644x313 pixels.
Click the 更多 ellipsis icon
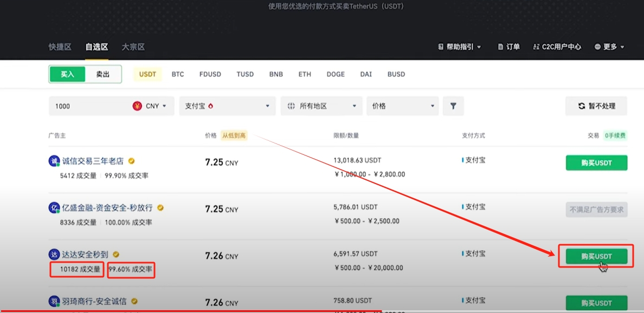pyautogui.click(x=597, y=47)
